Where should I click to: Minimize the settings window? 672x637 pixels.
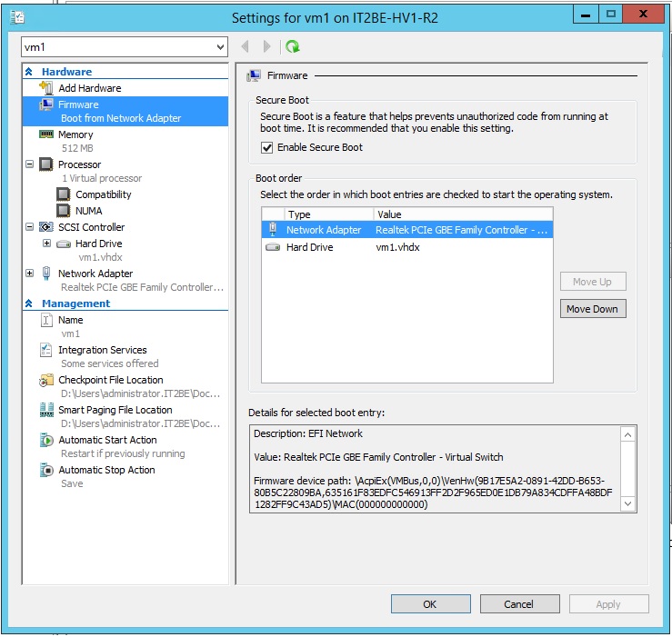coord(586,15)
